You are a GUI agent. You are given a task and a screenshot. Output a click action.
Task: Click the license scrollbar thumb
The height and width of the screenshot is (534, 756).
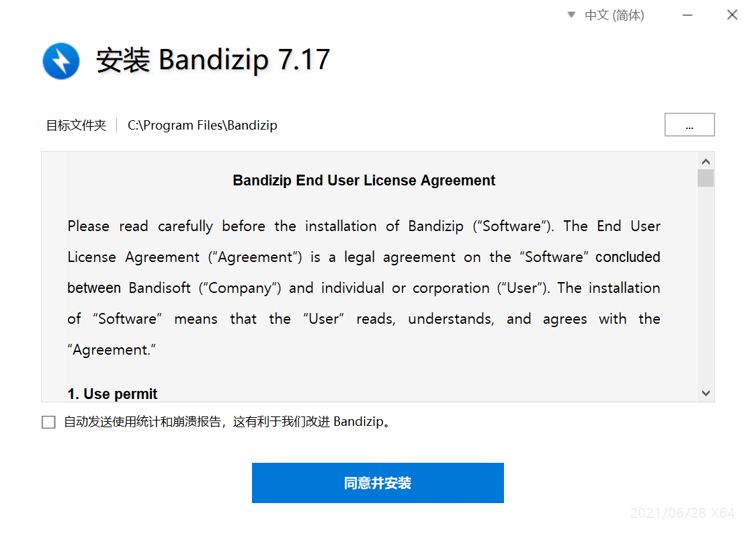tap(706, 178)
